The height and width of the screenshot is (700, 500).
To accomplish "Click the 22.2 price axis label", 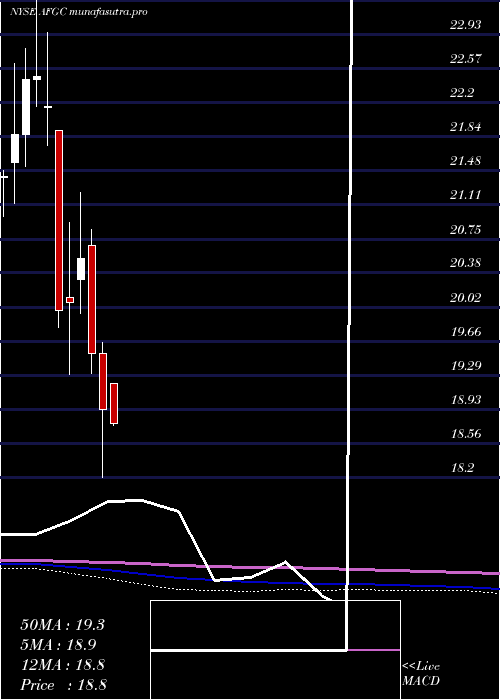I will coord(462,93).
